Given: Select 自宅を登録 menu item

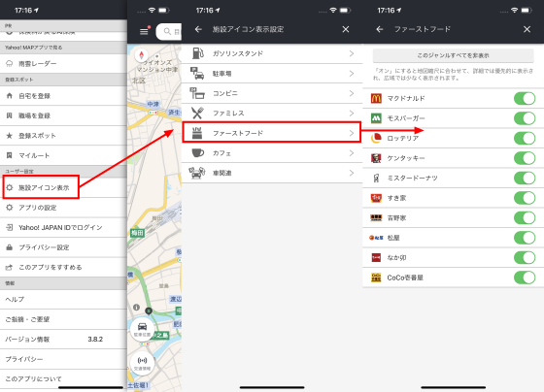Looking at the screenshot, I should [63, 96].
